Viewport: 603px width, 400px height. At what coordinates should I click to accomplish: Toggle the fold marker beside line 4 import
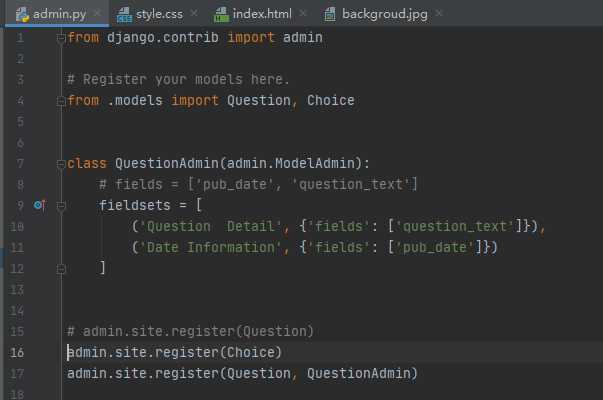click(62, 100)
